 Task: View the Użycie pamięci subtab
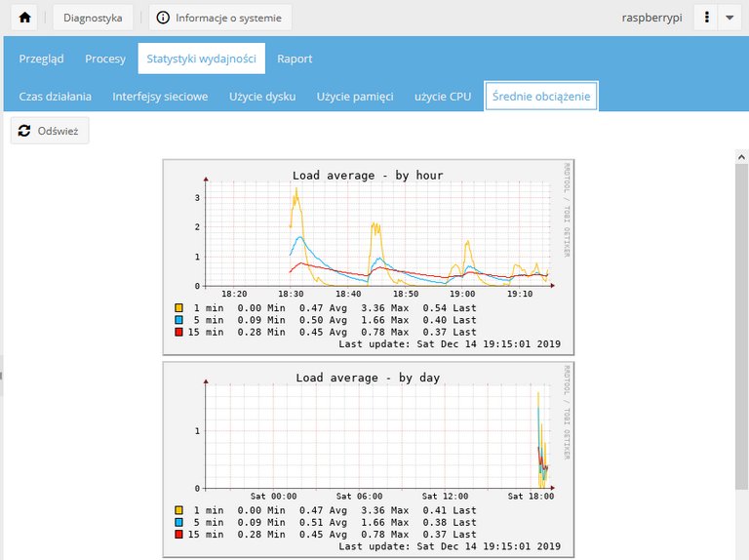pyautogui.click(x=355, y=97)
